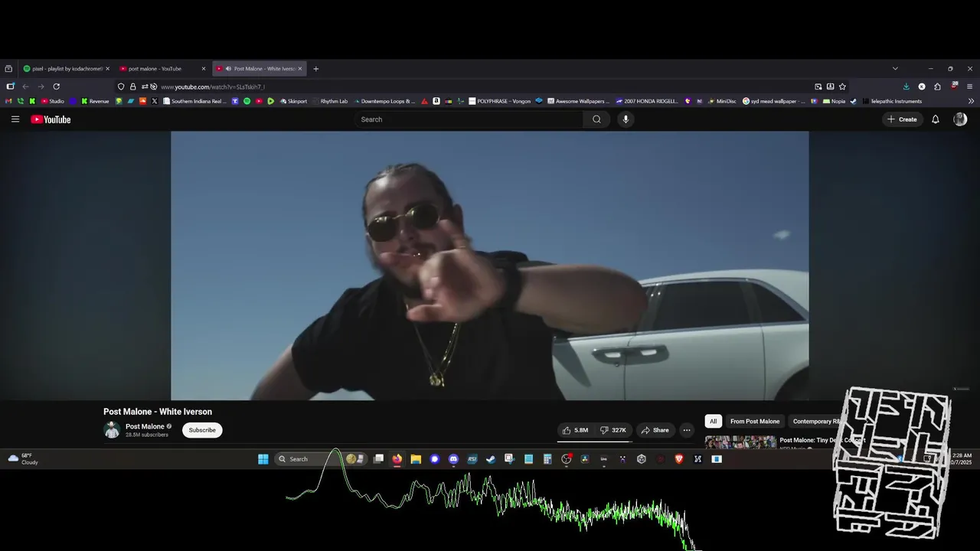Image resolution: width=980 pixels, height=551 pixels.
Task: Switch to the post malone YouTube tab
Action: pos(162,69)
